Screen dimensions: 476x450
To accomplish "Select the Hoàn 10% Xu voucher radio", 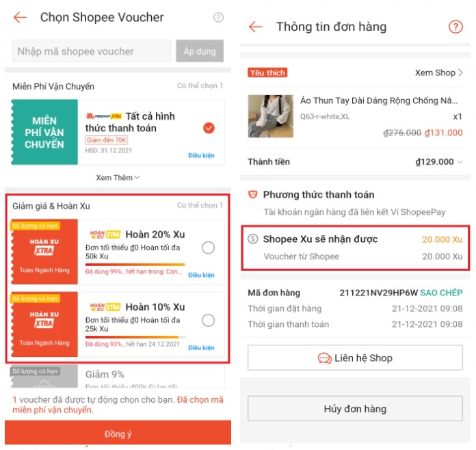I will click(x=208, y=320).
